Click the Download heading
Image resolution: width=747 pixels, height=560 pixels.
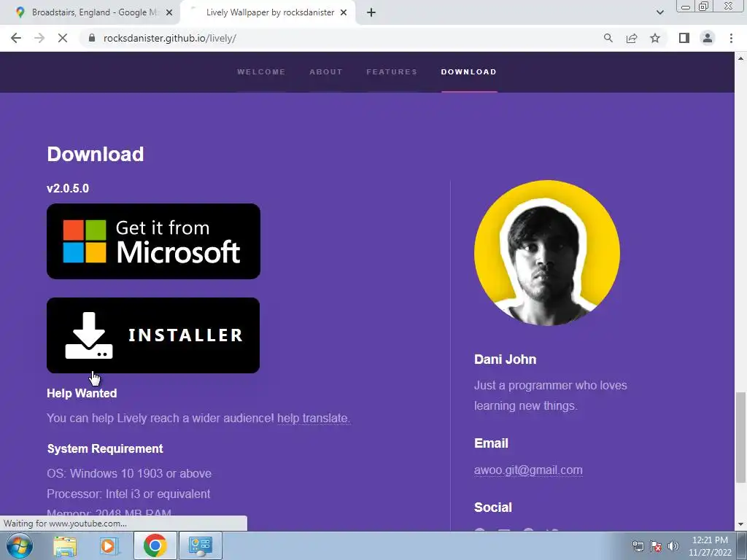click(96, 155)
